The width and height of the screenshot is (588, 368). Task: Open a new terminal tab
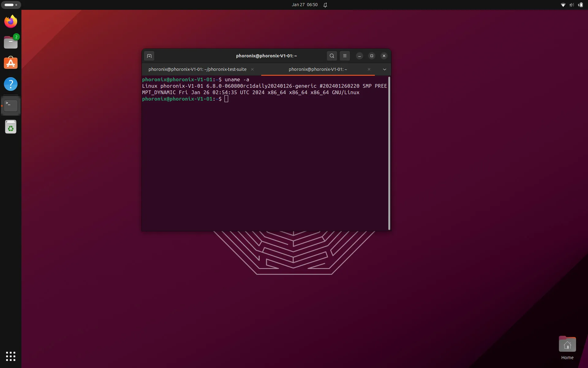[149, 56]
